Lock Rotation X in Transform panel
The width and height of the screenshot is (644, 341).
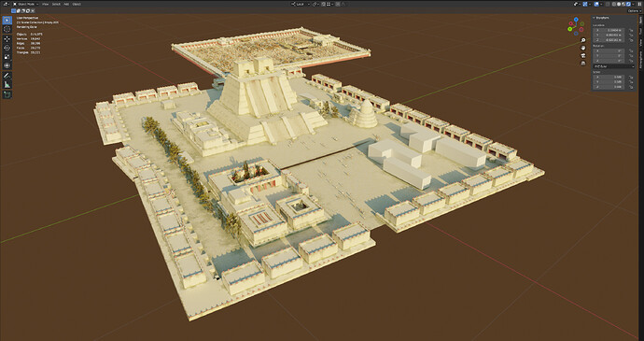pos(631,51)
